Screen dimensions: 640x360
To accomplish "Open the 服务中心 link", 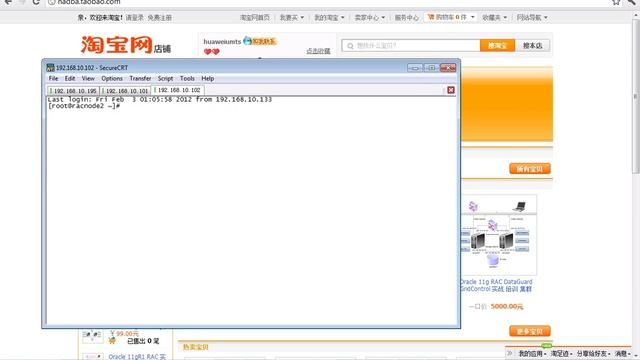I will pyautogui.click(x=407, y=18).
